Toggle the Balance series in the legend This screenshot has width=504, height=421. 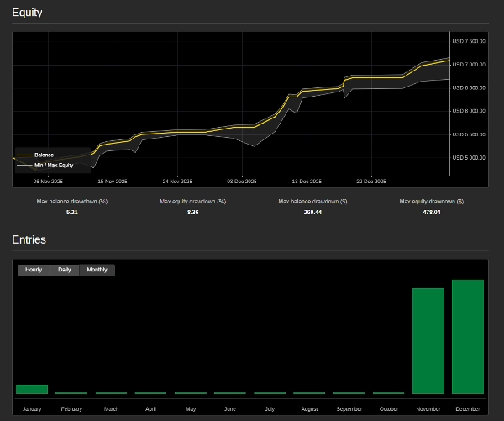(x=44, y=155)
